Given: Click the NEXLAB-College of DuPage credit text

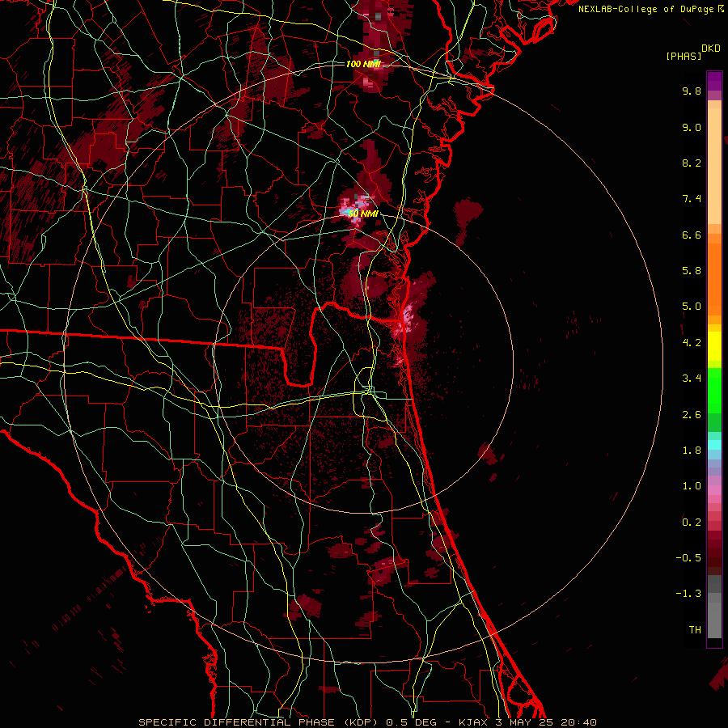Looking at the screenshot, I should coord(647,9).
